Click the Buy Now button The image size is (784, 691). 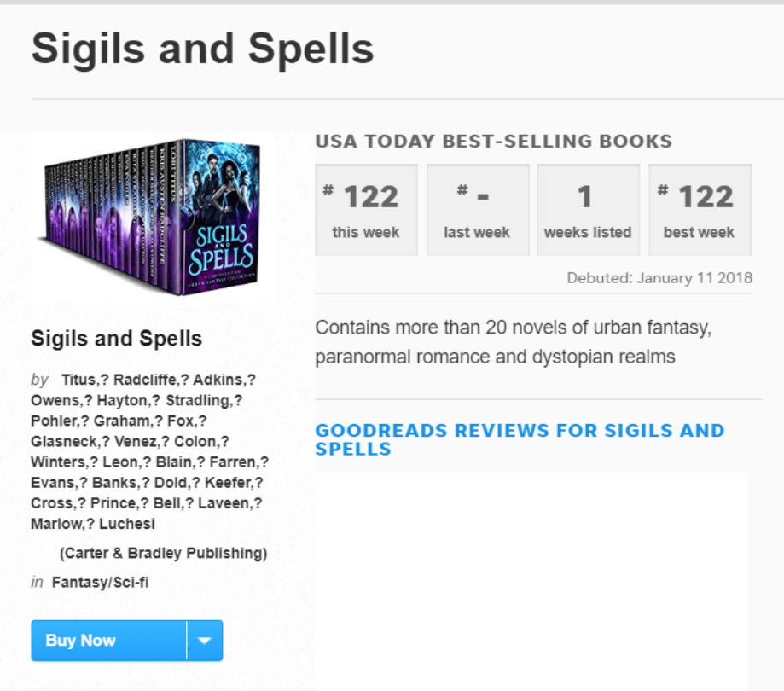(x=107, y=641)
